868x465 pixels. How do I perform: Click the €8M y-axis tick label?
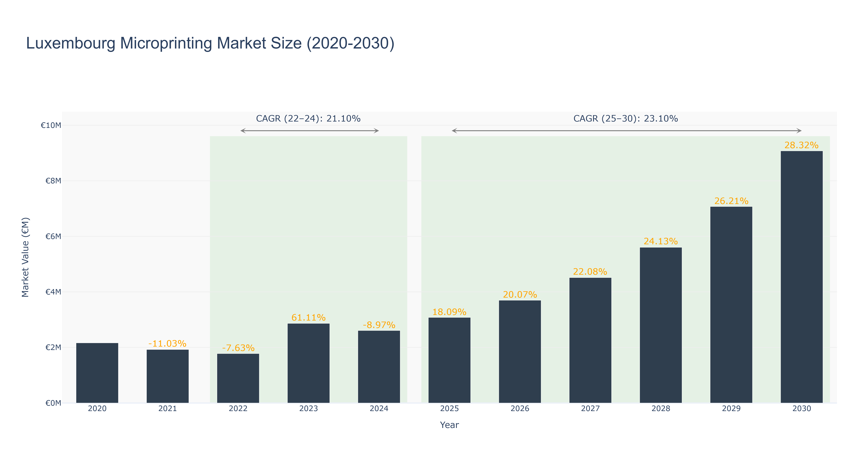(53, 181)
